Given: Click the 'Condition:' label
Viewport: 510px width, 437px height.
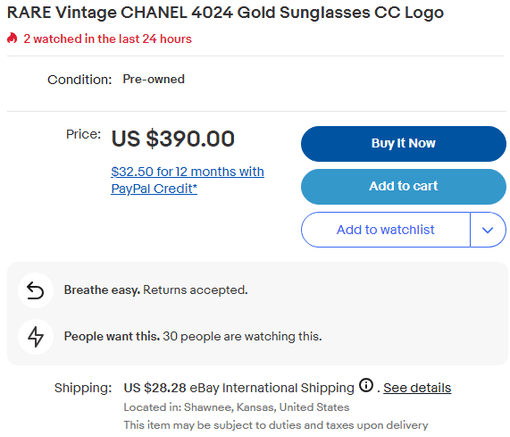Looking at the screenshot, I should click(x=80, y=80).
